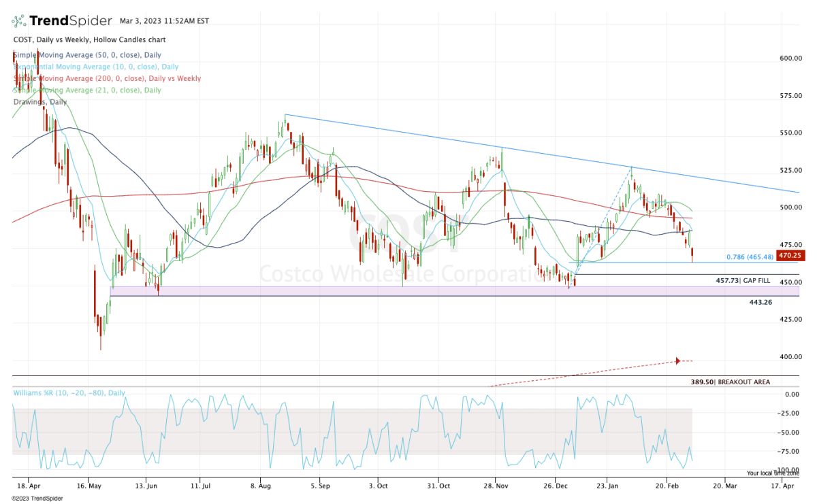The width and height of the screenshot is (817, 504).
Task: Click the 389.50 BREAKOUT AREA label
Action: [x=731, y=382]
